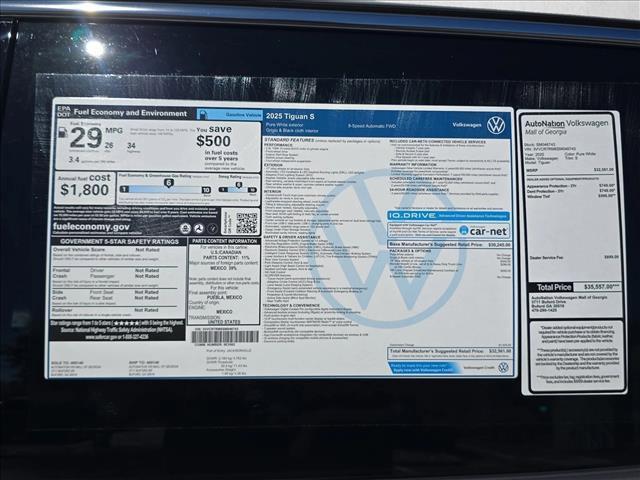640x480 pixels.
Task: Click the '2025 Tiguan S' title
Action: click(290, 116)
